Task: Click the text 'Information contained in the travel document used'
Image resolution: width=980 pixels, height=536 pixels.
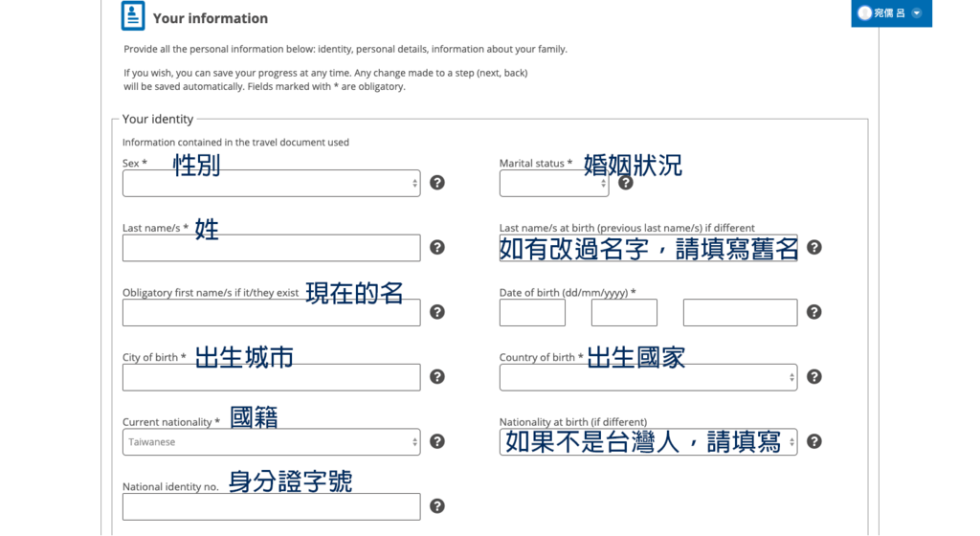Action: tap(235, 143)
